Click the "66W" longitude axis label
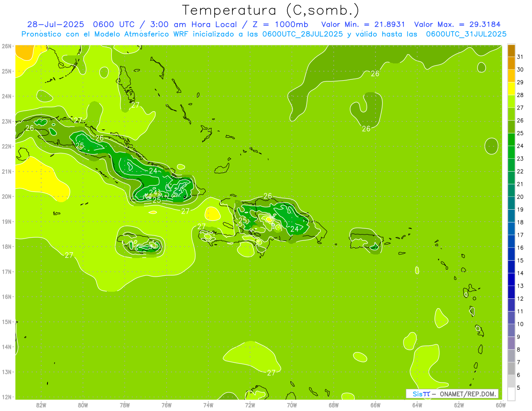Viewport: 532px width, 411px height. click(376, 405)
